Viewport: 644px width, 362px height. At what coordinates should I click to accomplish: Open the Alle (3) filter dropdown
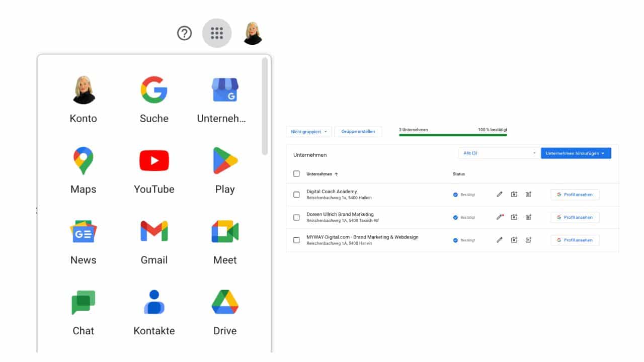498,153
